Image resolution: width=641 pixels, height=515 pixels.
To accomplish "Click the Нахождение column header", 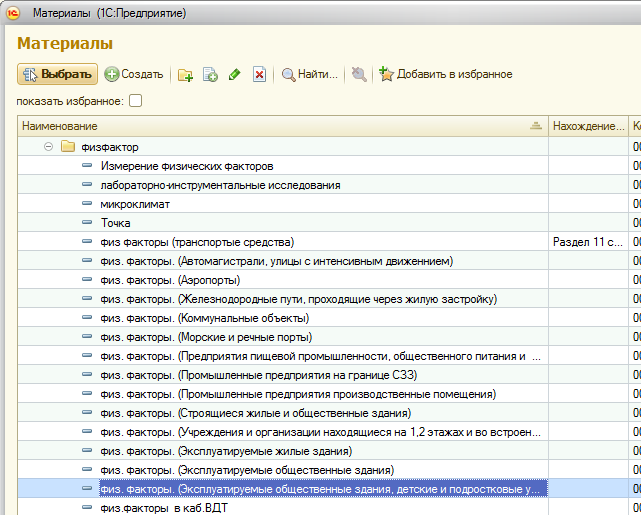I will click(x=587, y=125).
